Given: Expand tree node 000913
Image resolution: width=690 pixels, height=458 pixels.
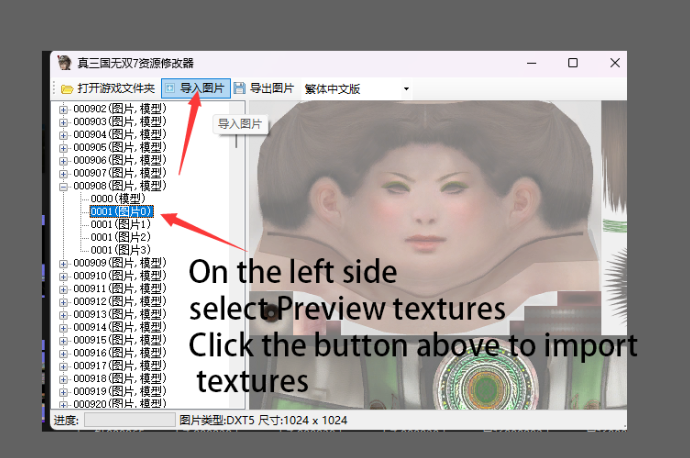Looking at the screenshot, I should pyautogui.click(x=63, y=315).
